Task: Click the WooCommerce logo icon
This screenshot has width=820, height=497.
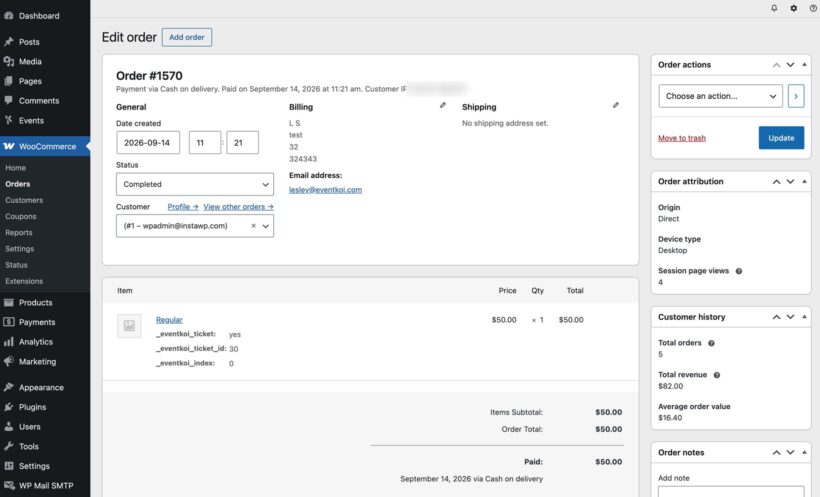Action: (8, 146)
